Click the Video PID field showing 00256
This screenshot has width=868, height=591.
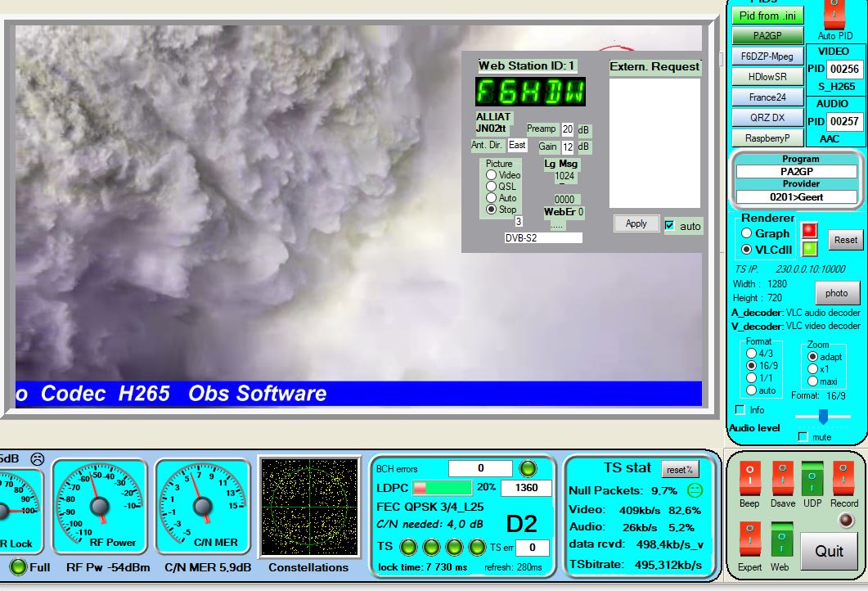click(x=844, y=70)
